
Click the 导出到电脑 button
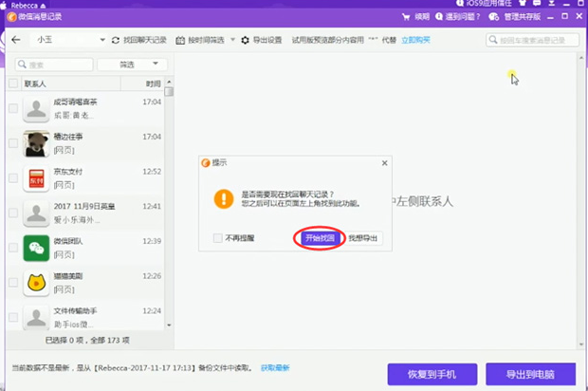point(531,374)
